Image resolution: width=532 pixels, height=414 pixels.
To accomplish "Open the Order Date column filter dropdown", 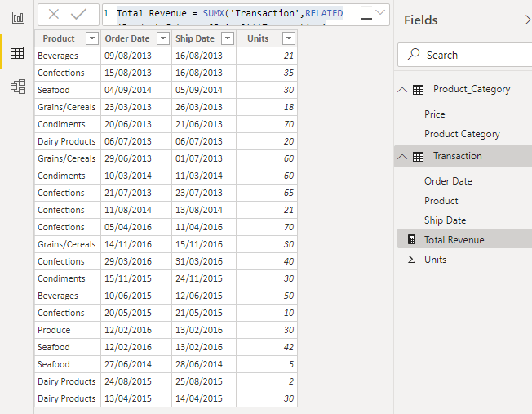I will (163, 38).
